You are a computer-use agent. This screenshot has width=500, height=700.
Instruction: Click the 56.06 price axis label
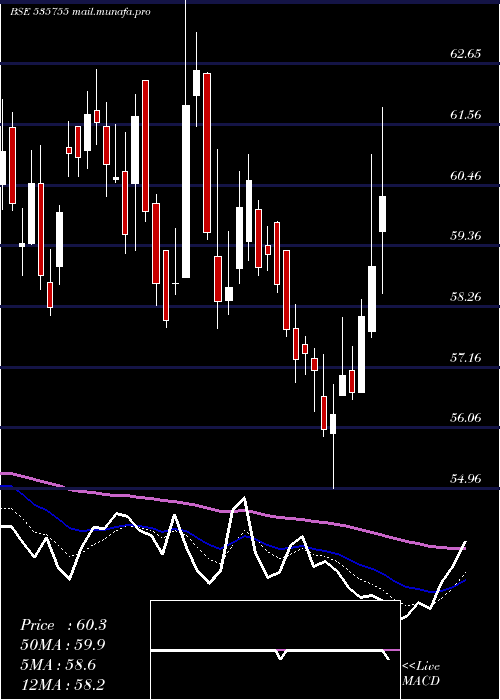(x=466, y=418)
